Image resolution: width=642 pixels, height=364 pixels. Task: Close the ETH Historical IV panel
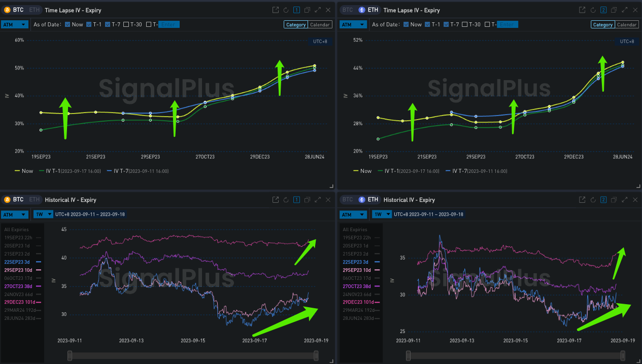pos(635,200)
